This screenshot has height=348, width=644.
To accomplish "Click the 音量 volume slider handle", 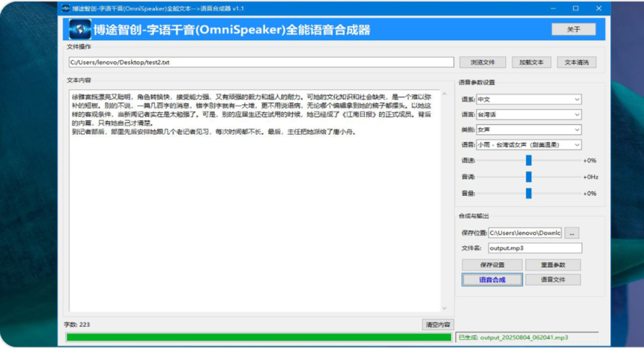I will [x=529, y=193].
